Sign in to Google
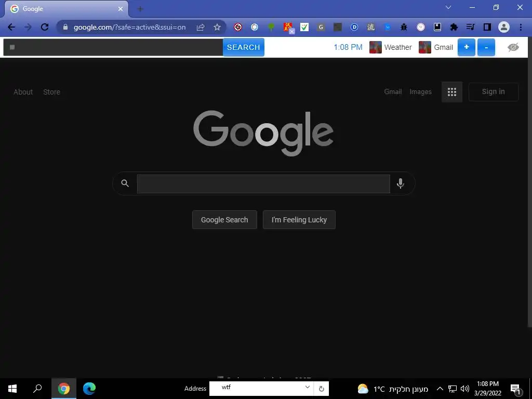532x399 pixels. (494, 91)
